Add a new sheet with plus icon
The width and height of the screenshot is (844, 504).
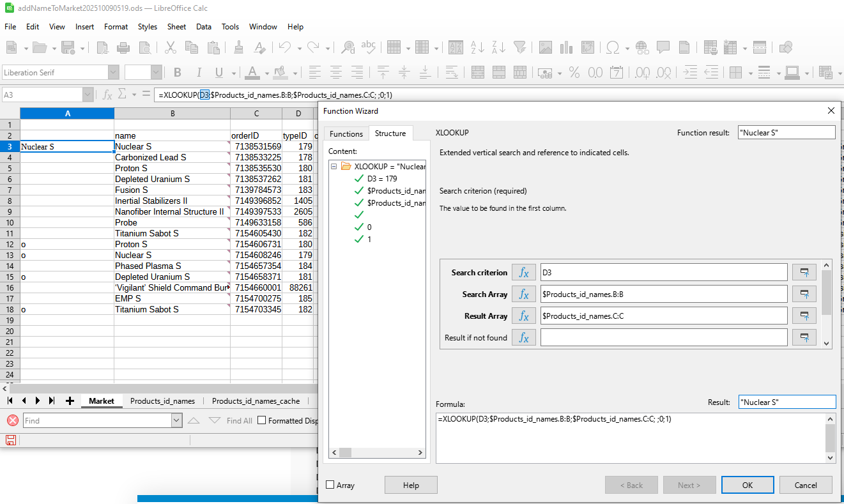pos(70,401)
